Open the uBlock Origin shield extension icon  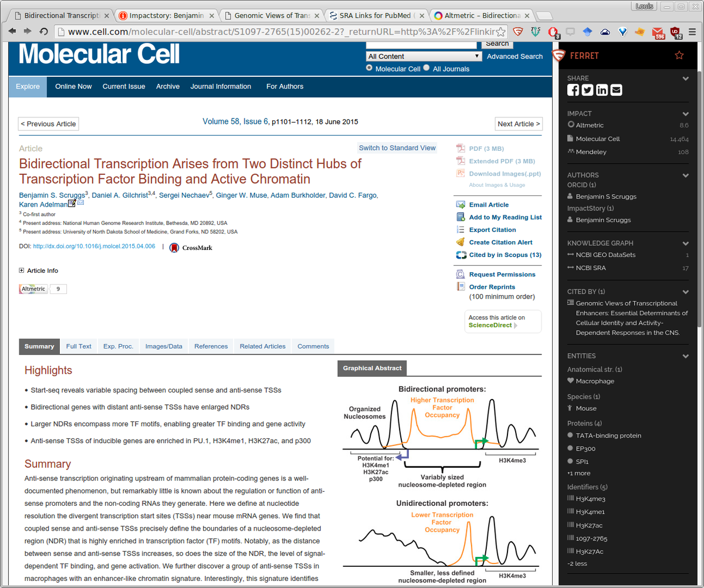click(x=676, y=32)
